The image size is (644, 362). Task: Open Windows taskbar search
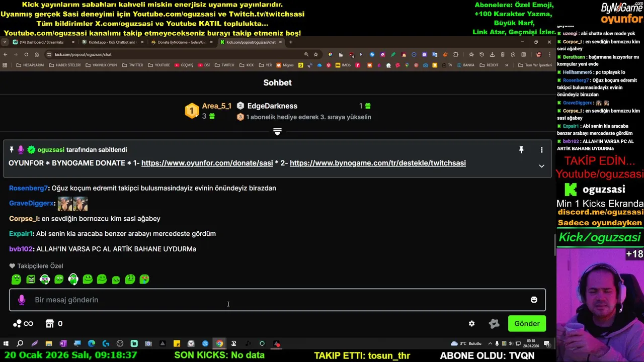pos(20,344)
